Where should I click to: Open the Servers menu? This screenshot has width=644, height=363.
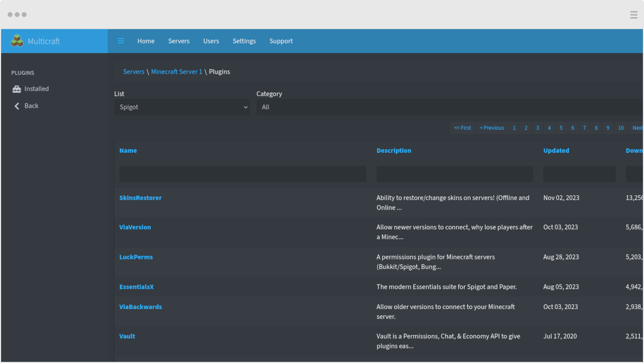pos(179,41)
